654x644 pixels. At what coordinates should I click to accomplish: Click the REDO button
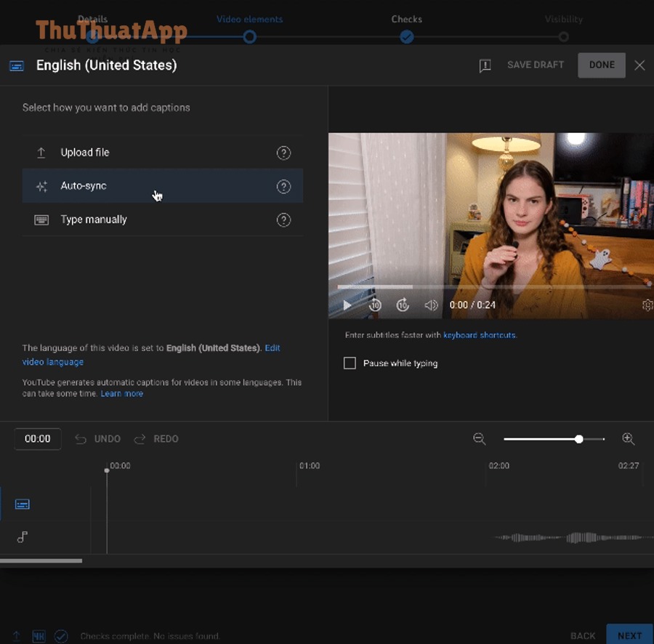click(x=156, y=439)
